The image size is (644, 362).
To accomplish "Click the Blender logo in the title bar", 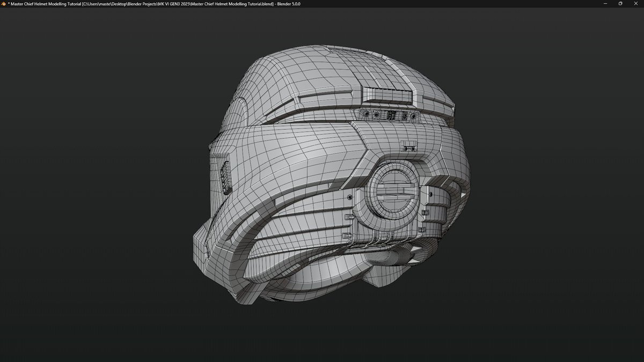I will (x=4, y=3).
